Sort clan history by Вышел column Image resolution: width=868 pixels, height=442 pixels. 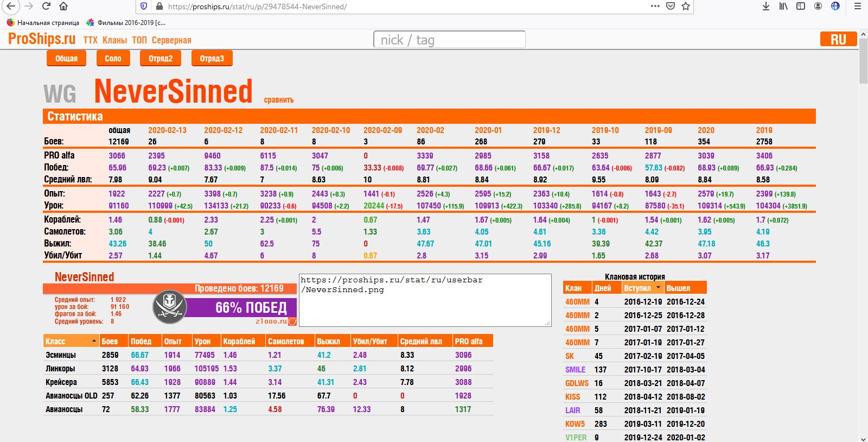click(679, 288)
